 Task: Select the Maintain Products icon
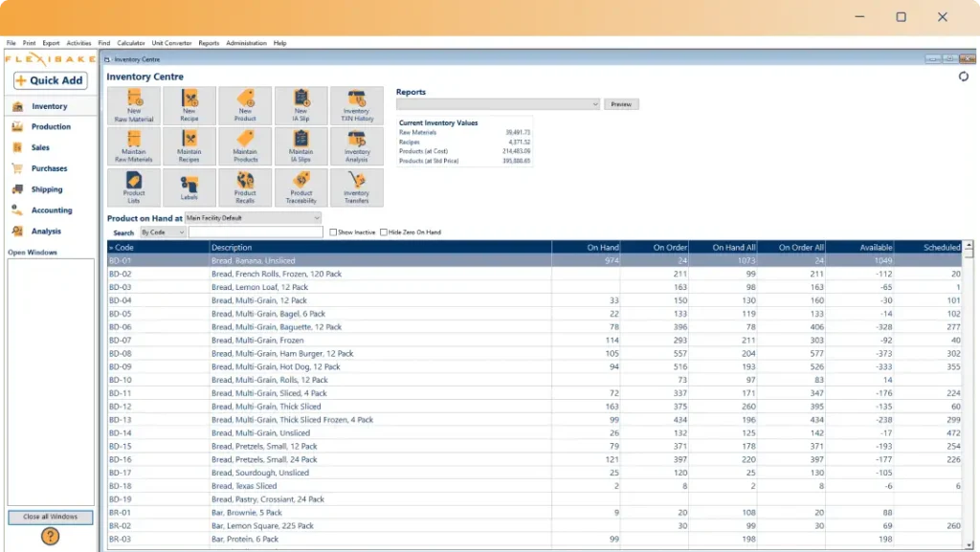(244, 145)
